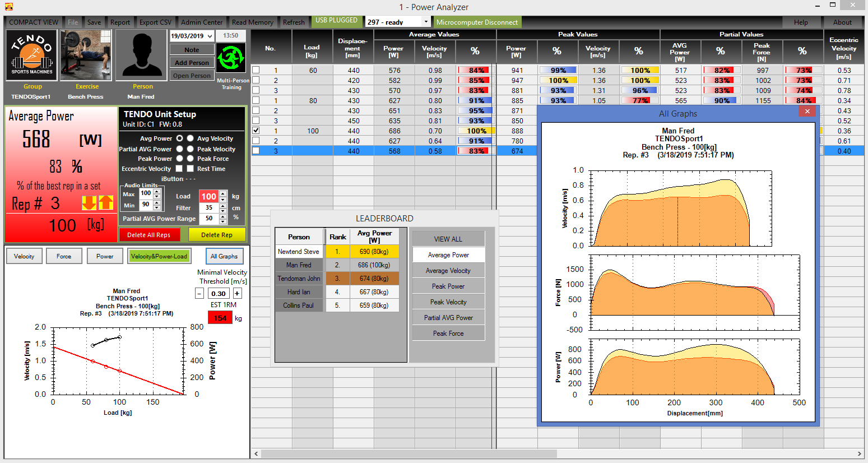
Task: Click the TENDO Sports Machines group logo
Action: 32,55
